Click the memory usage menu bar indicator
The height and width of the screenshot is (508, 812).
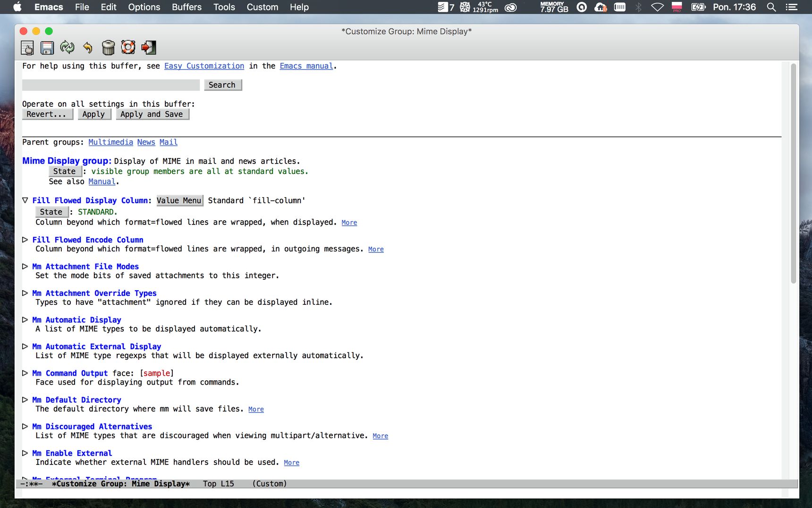point(554,7)
